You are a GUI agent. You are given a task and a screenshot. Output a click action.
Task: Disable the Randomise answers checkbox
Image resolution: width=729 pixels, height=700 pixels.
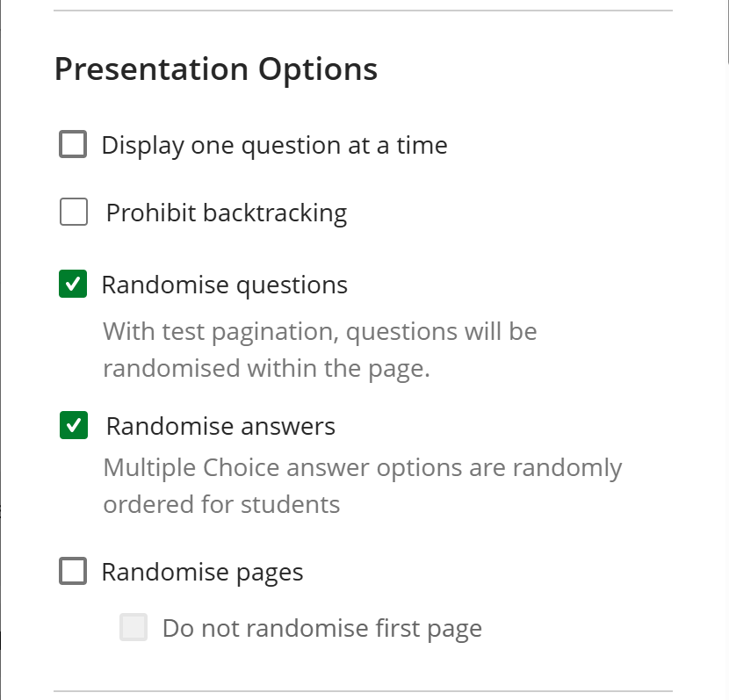click(73, 426)
